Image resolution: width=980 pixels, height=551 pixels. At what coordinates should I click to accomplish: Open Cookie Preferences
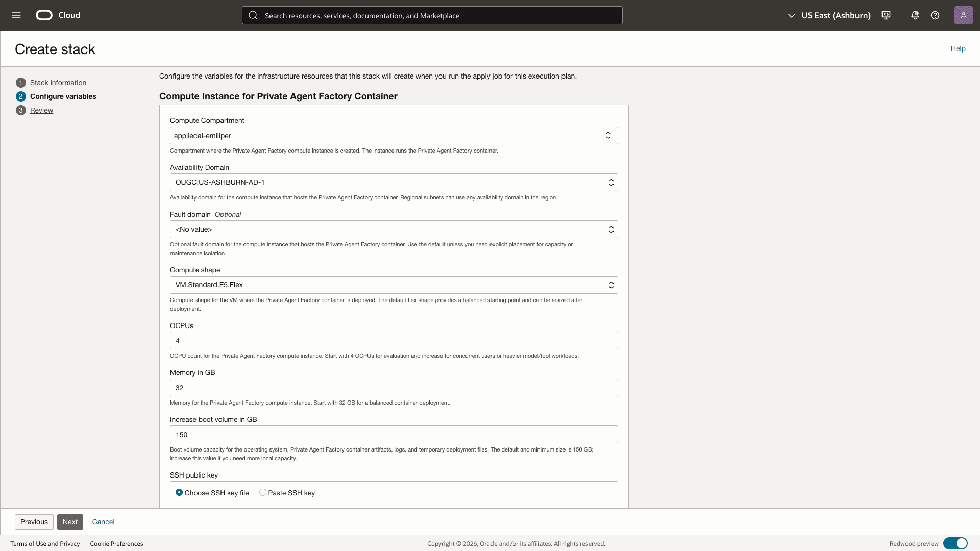[x=116, y=544]
